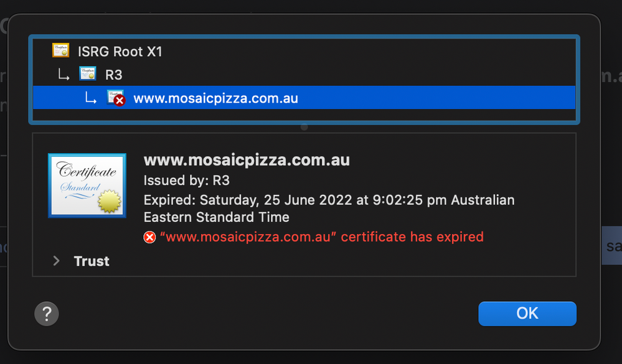
Task: Select www.mosaicpizza.com.au row in certificate chain
Action: (215, 98)
